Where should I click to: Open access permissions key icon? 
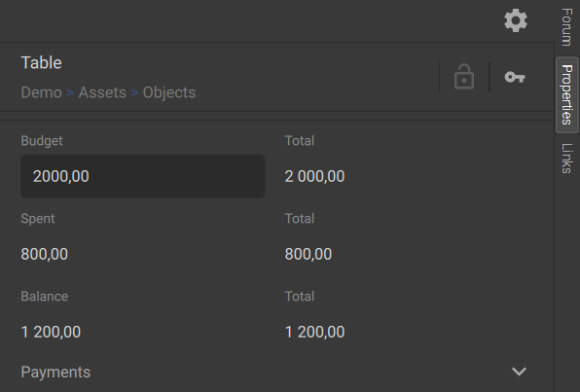pos(515,77)
